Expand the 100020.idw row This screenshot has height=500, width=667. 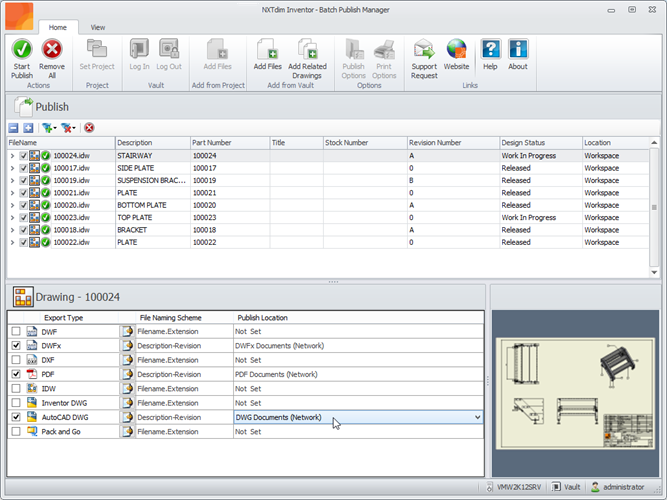(x=12, y=206)
